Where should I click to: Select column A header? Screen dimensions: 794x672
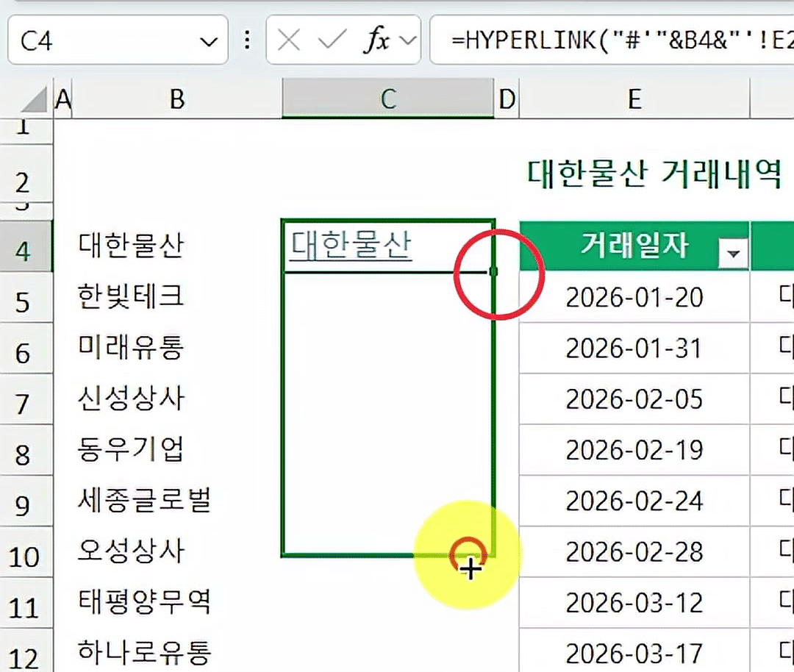click(62, 99)
